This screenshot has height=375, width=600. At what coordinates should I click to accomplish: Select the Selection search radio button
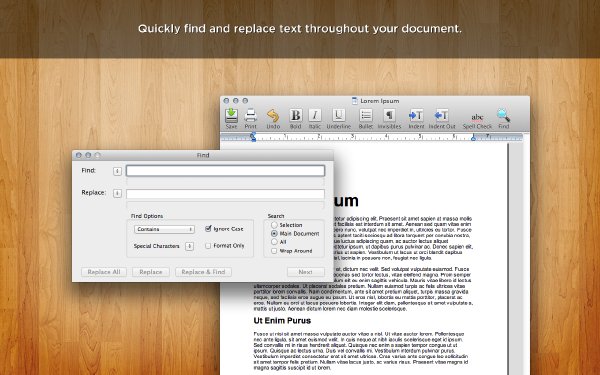click(x=274, y=225)
